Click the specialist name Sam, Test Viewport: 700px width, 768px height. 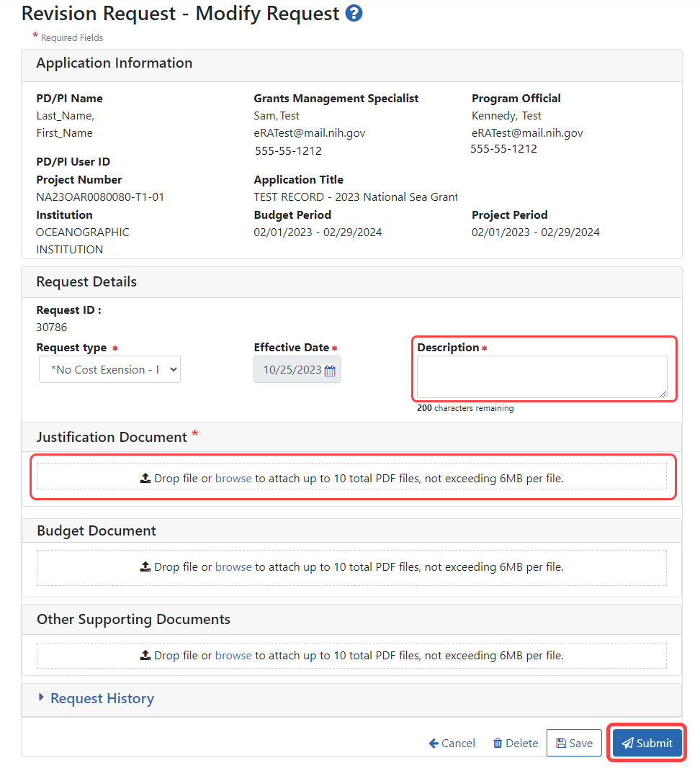pos(277,116)
